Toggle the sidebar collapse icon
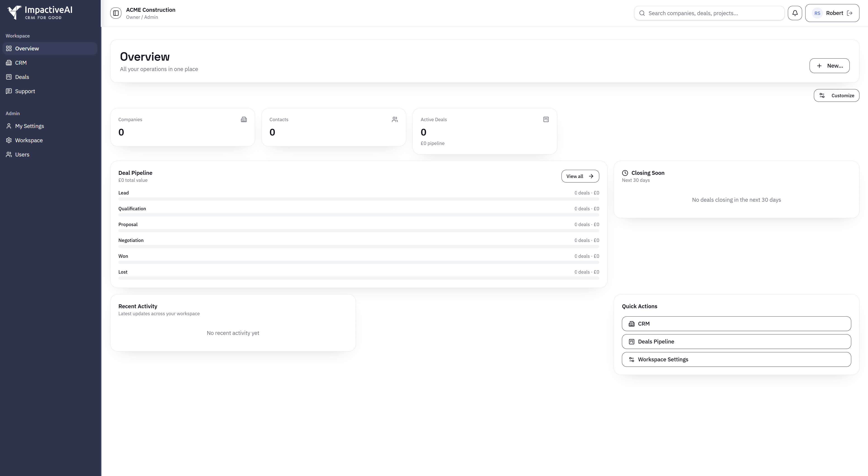The width and height of the screenshot is (868, 476). [116, 13]
